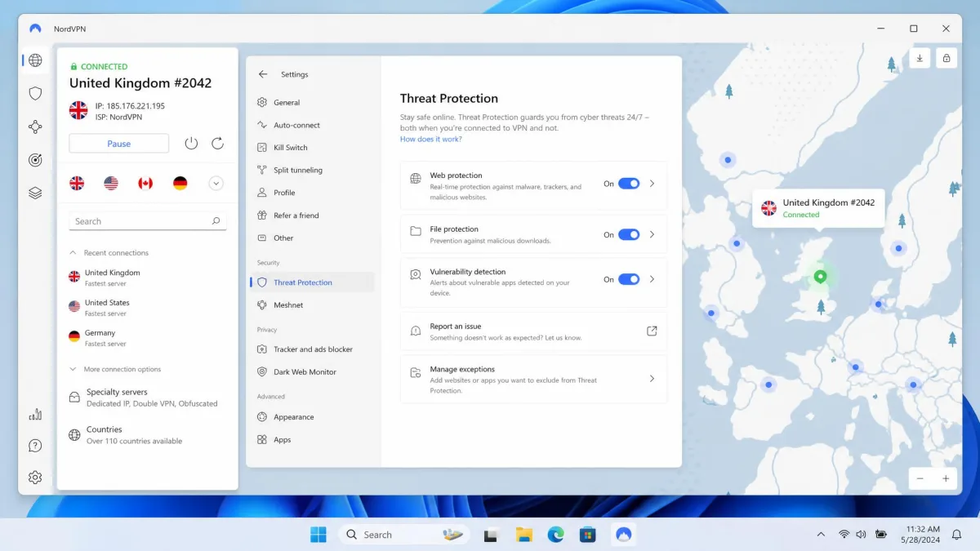Connect via the Canada quick flag
Image resolution: width=980 pixels, height=551 pixels.
click(x=145, y=184)
